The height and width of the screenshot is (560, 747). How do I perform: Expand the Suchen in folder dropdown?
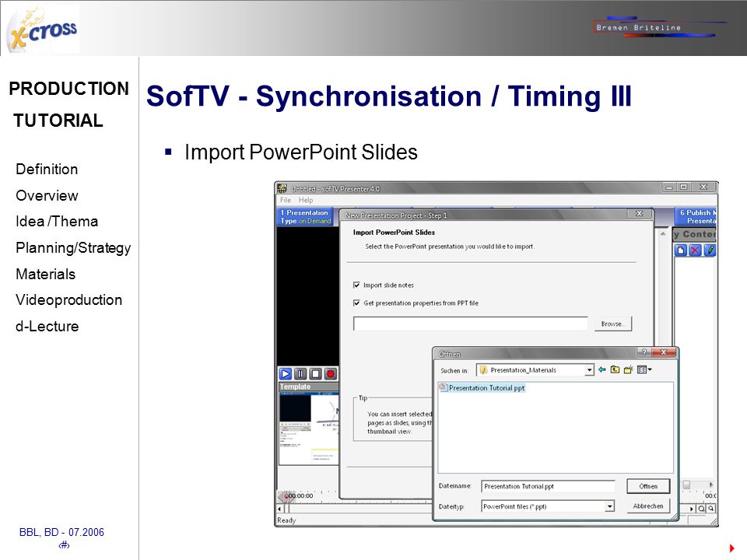(589, 370)
